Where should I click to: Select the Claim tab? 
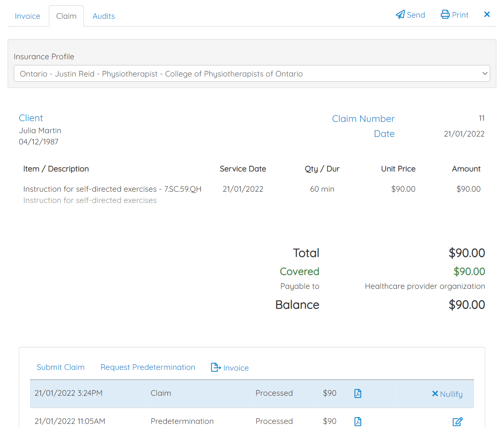tap(66, 16)
